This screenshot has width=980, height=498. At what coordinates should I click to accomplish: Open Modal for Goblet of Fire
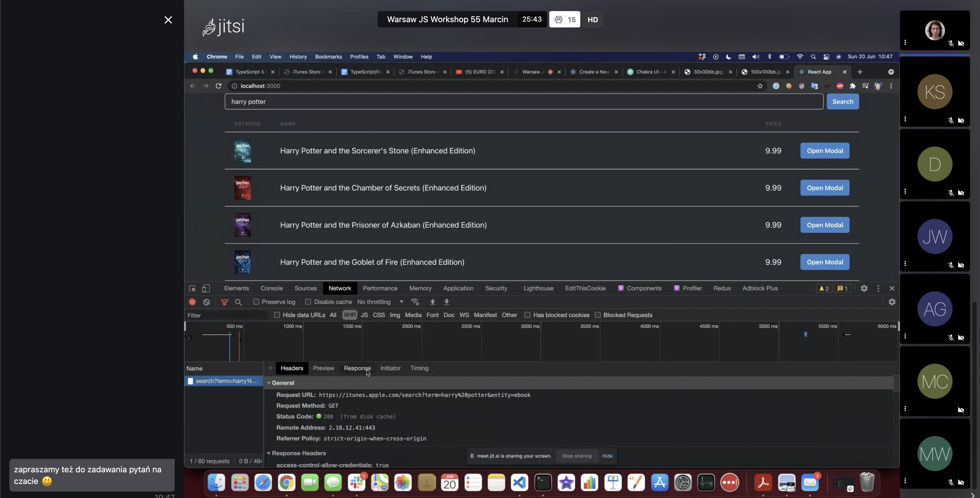coord(825,262)
